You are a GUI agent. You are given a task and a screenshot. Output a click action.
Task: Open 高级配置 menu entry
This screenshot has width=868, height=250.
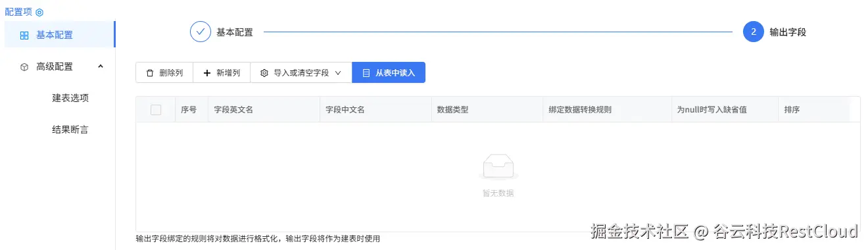tap(60, 66)
